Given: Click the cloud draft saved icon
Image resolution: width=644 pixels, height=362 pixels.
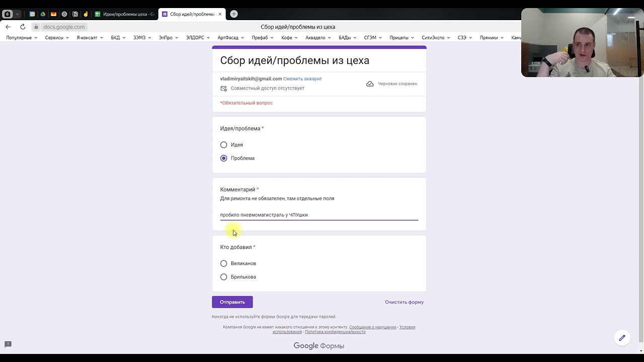Looking at the screenshot, I should [370, 84].
